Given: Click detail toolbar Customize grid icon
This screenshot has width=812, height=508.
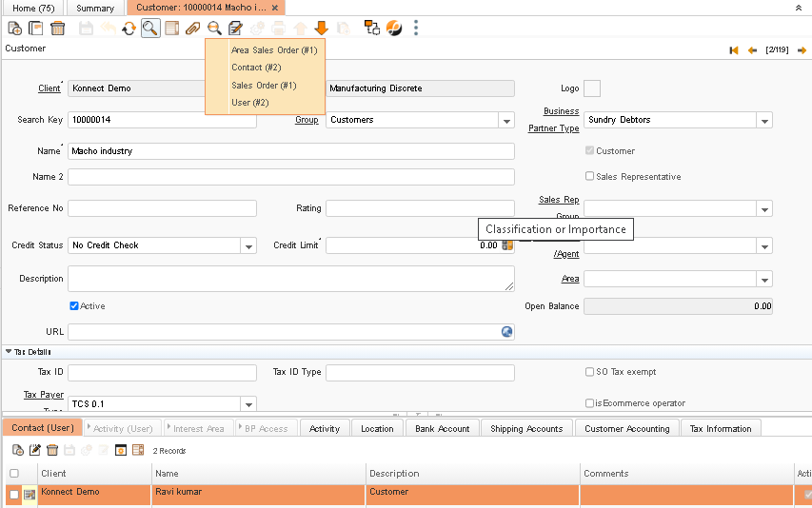Looking at the screenshot, I should 138,451.
